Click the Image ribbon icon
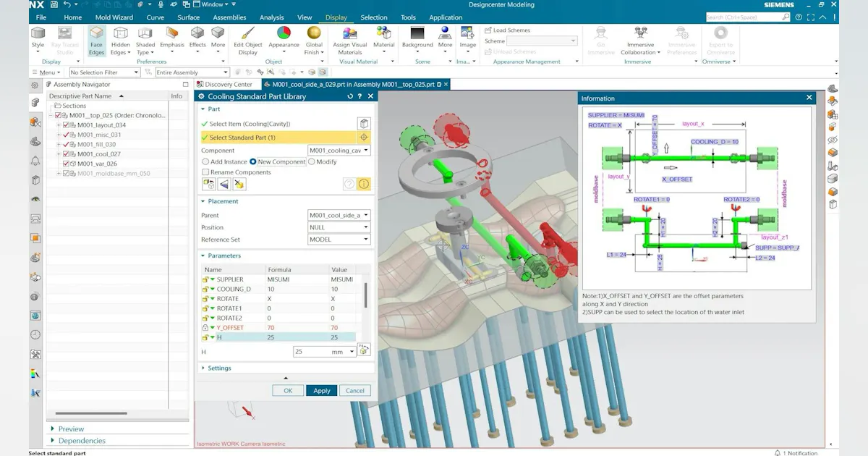 [x=468, y=34]
